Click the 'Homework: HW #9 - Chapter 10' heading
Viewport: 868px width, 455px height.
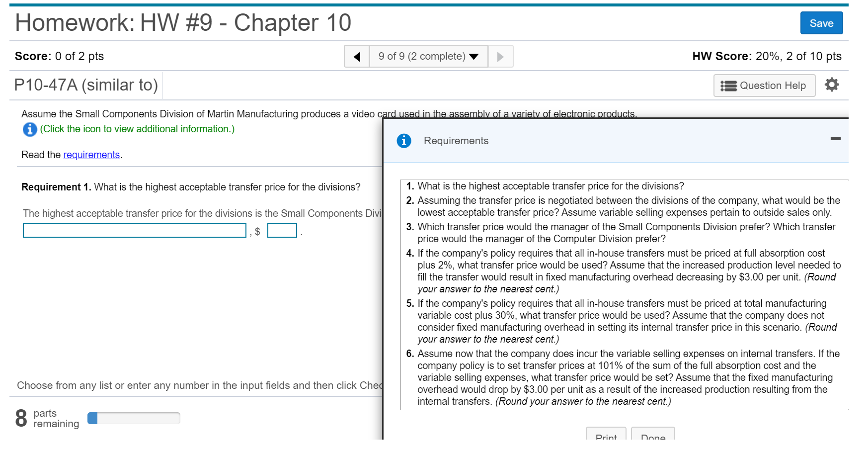click(183, 23)
